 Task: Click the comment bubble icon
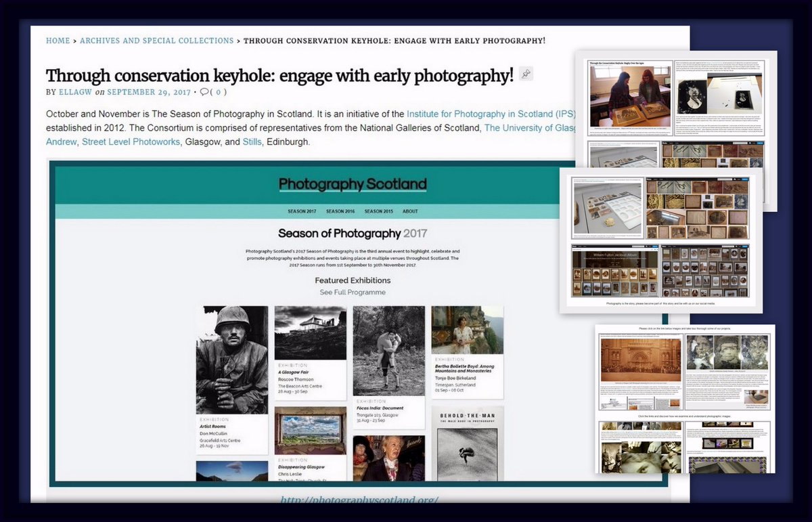click(204, 92)
